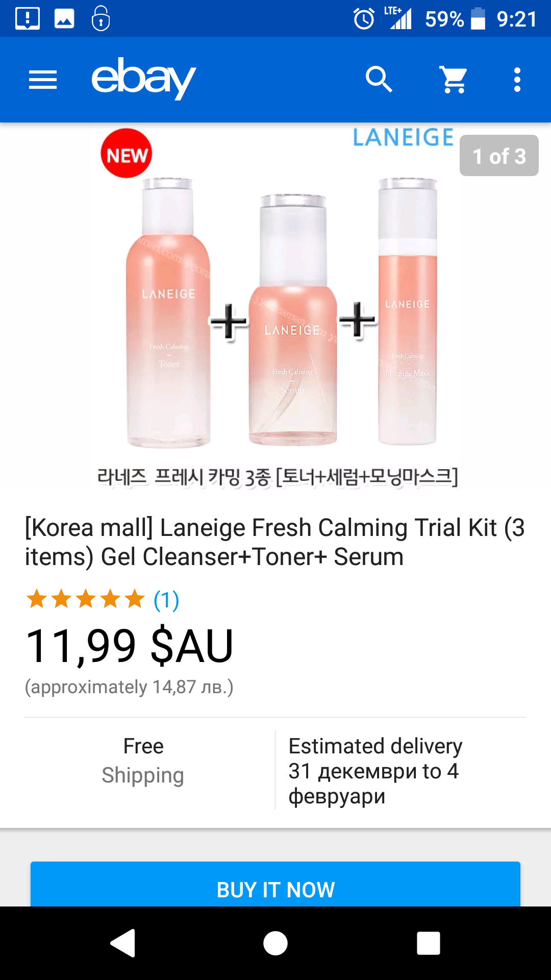Open the hamburger navigation menu

(x=43, y=80)
